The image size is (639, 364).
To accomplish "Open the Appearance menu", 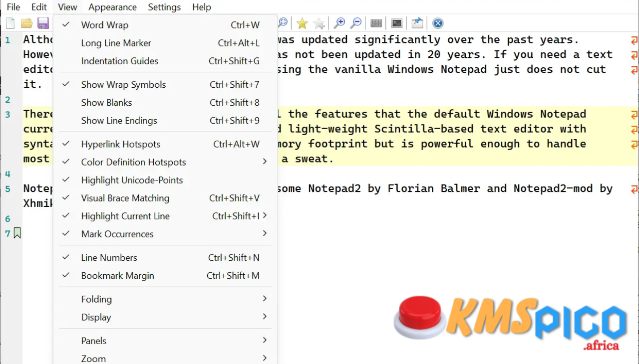I will [112, 7].
